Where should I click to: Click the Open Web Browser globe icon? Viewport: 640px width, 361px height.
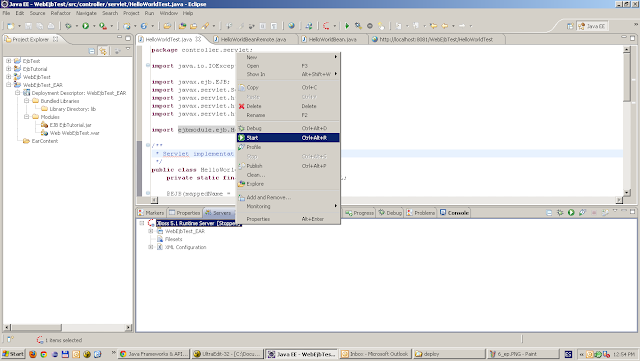pyautogui.click(x=291, y=26)
